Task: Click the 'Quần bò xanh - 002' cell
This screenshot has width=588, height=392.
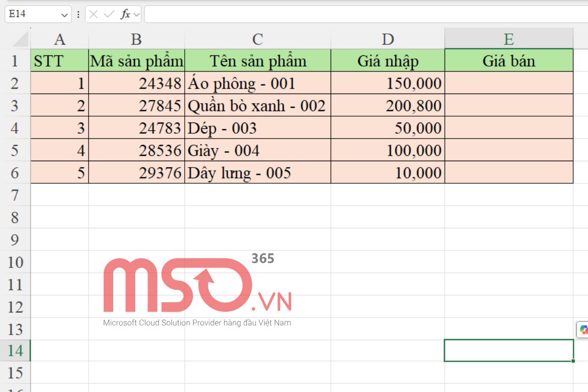Action: pyautogui.click(x=258, y=106)
